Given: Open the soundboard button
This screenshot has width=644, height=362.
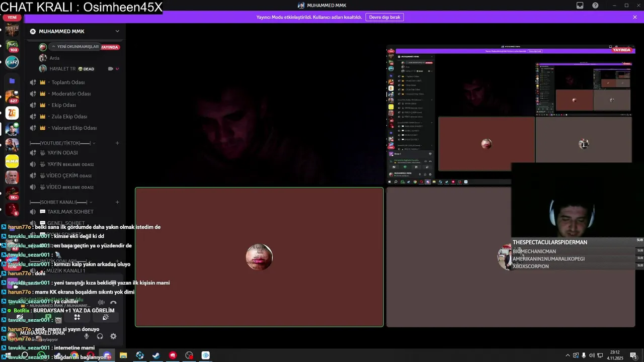Looking at the screenshot, I should coord(106,317).
